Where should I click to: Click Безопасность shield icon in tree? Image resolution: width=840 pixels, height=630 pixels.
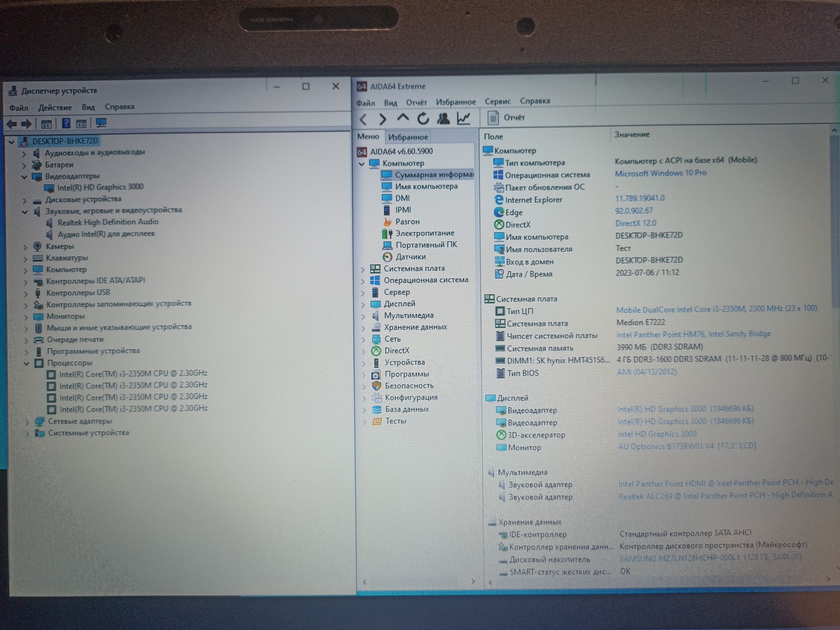pyautogui.click(x=376, y=386)
